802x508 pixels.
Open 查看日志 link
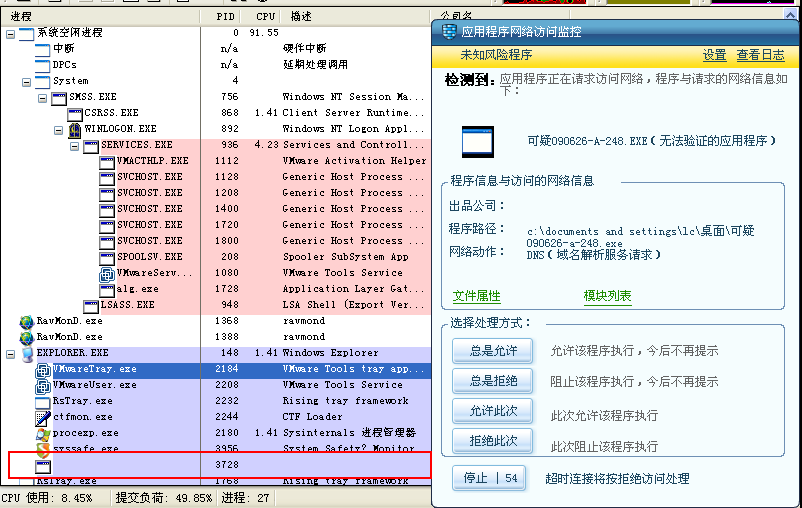[x=760, y=55]
